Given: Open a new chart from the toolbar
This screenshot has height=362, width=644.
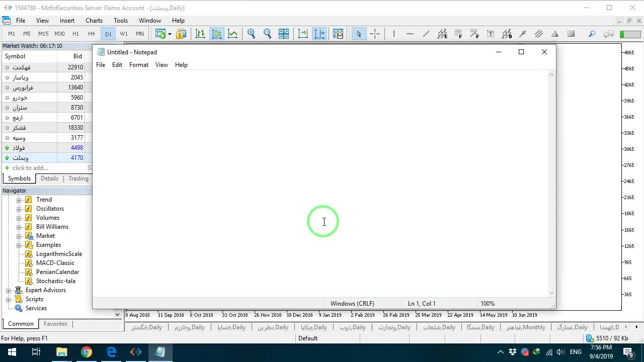Looking at the screenshot, I should pos(160,34).
